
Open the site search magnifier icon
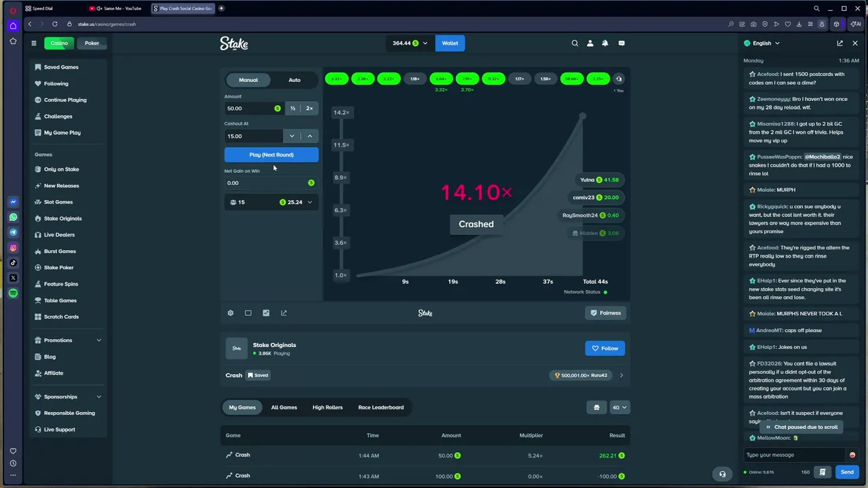[575, 43]
